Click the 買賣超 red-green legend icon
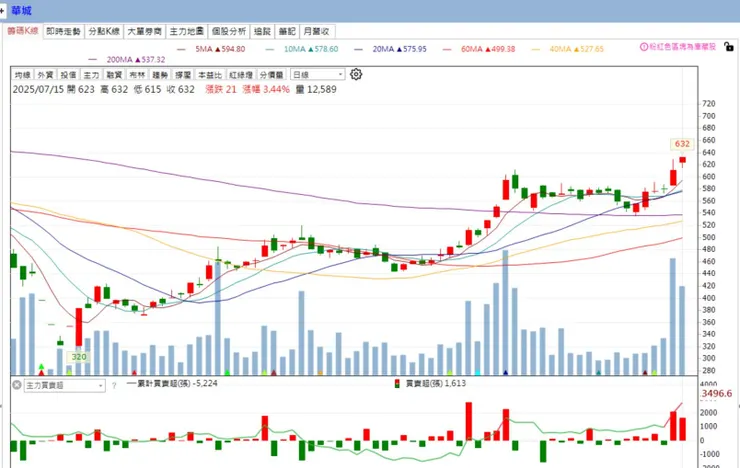Screen dimensions: 740x468 pos(397,384)
